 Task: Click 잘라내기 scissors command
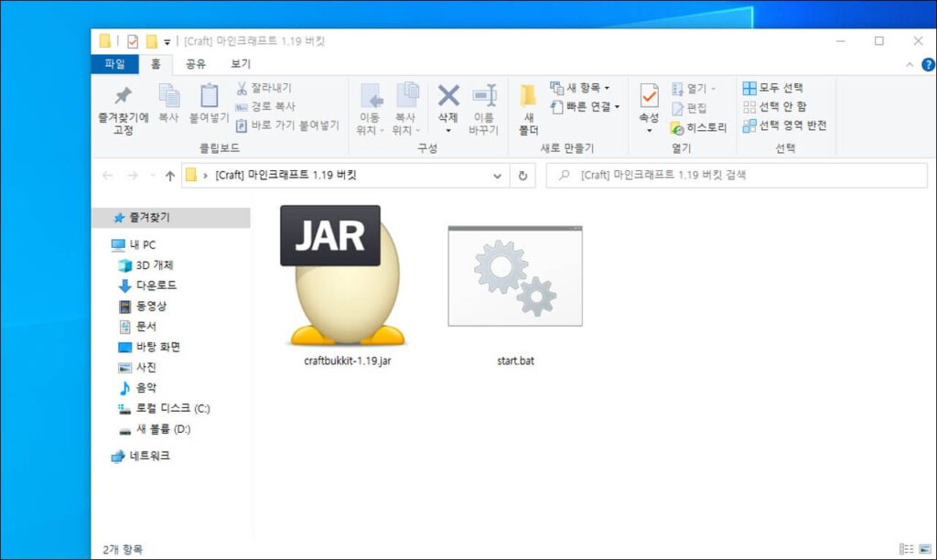coord(264,88)
